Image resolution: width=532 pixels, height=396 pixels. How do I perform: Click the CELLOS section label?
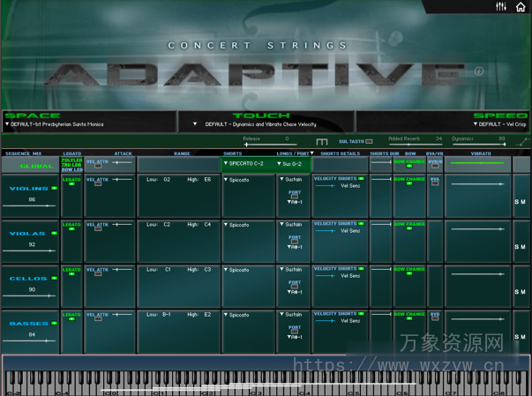[28, 279]
